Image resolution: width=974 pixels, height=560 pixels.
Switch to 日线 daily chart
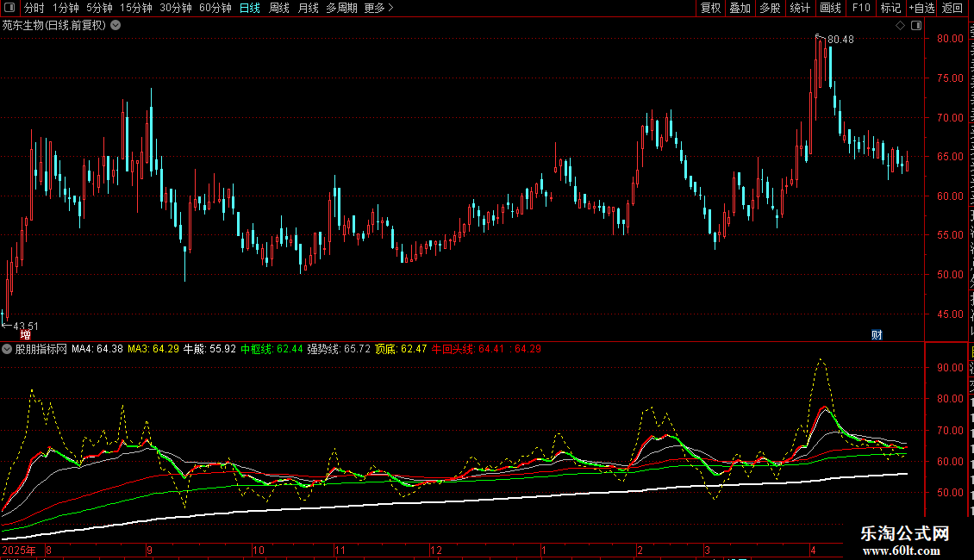point(250,8)
